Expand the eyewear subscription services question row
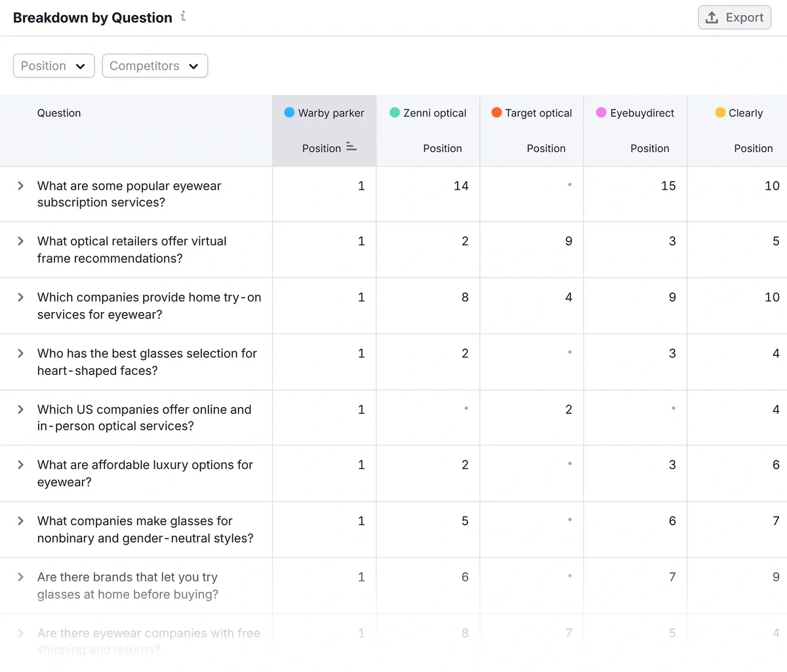 [x=21, y=186]
